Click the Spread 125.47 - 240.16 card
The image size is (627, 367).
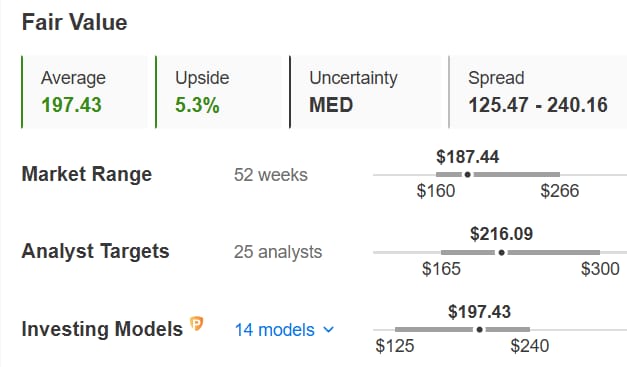pyautogui.click(x=538, y=92)
